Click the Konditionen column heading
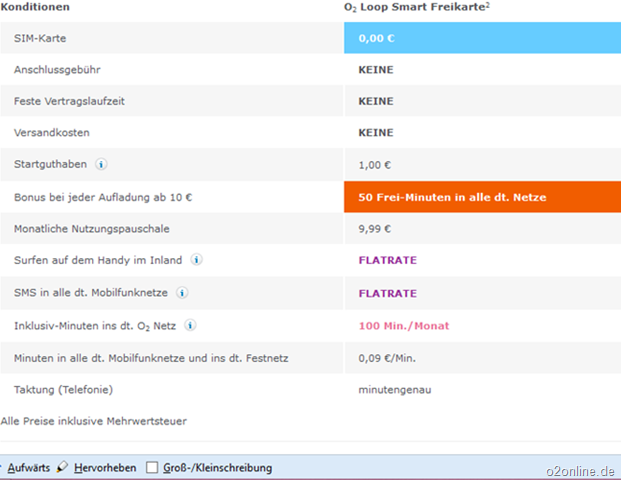 pos(35,7)
